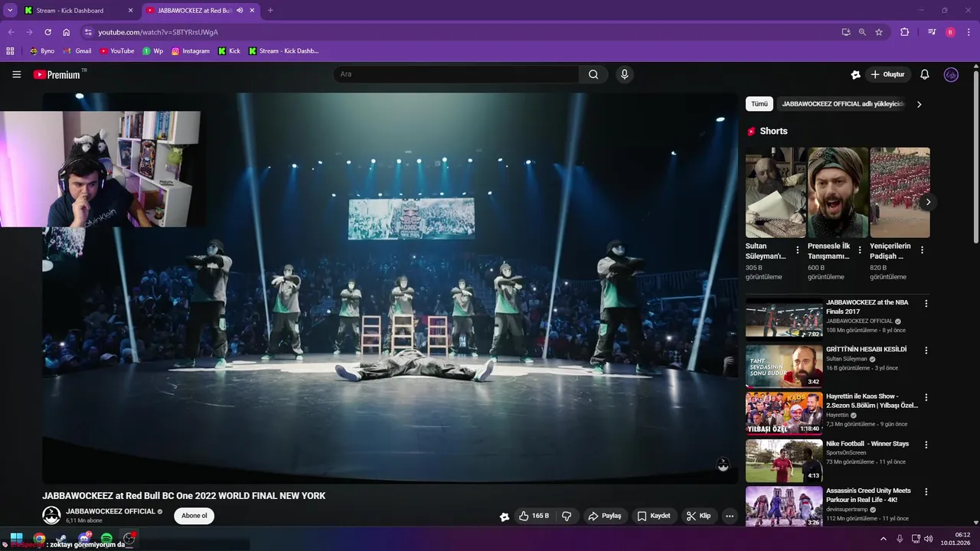Click the YouTube search magnifier button
Image resolution: width=980 pixels, height=551 pixels.
tap(593, 74)
